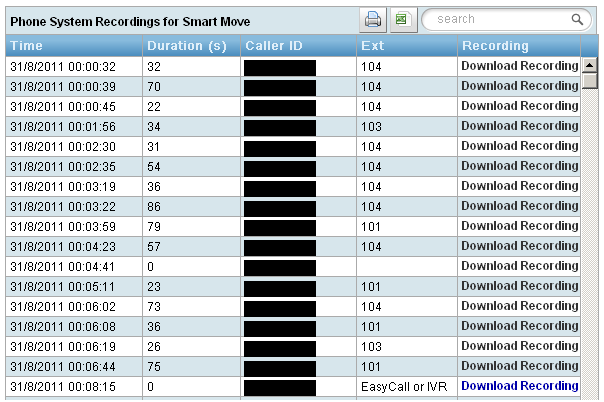Download recording for 00:04:41 call
This screenshot has width=604, height=402.
pyautogui.click(x=519, y=266)
